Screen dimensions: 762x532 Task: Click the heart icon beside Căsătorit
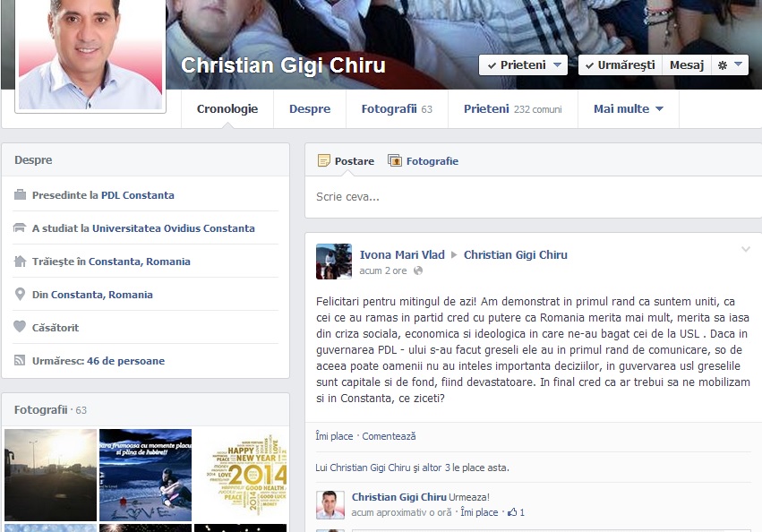click(x=20, y=327)
